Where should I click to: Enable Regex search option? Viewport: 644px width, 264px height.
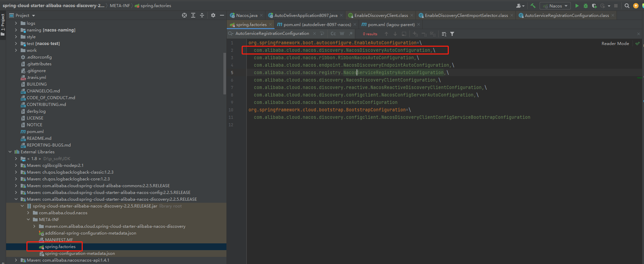coord(351,34)
